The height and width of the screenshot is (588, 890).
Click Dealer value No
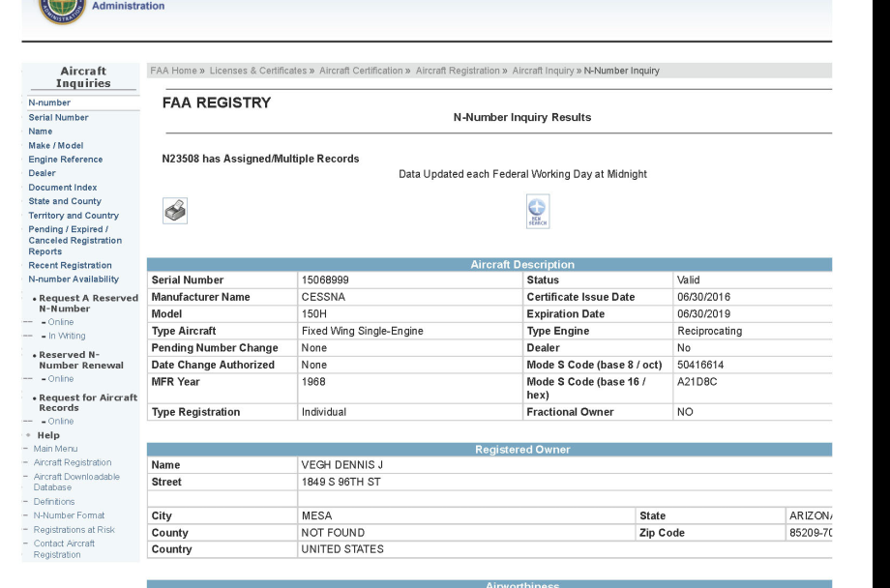pos(684,348)
